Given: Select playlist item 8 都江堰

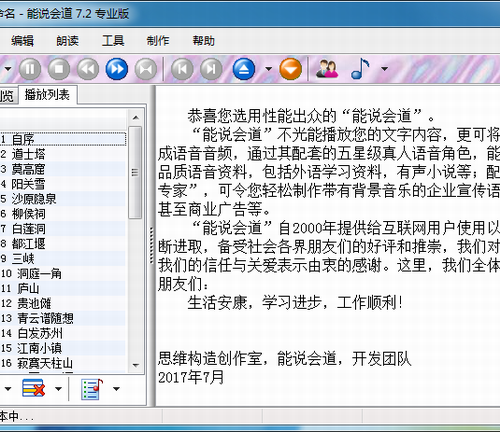Looking at the screenshot, I should (63, 244).
